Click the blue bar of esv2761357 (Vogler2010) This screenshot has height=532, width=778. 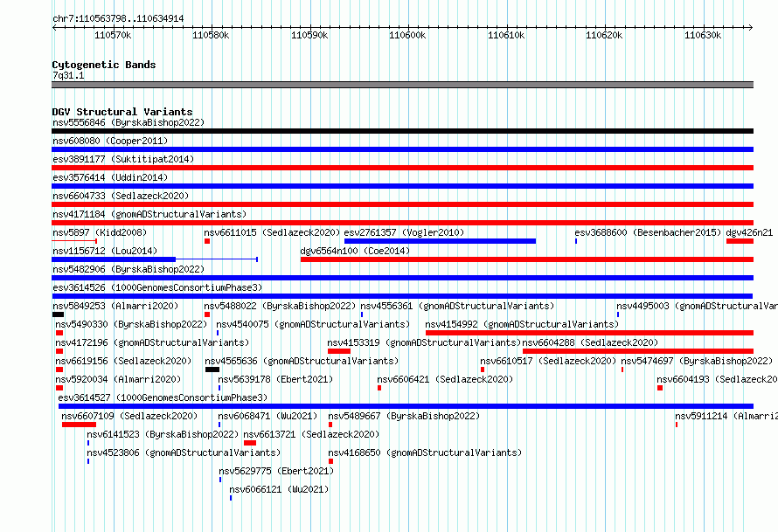click(440, 241)
